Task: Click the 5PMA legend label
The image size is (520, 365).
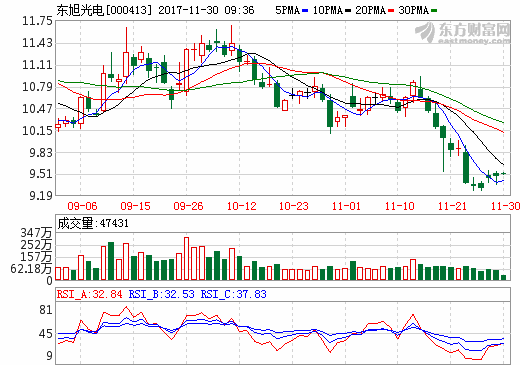Action: click(287, 10)
